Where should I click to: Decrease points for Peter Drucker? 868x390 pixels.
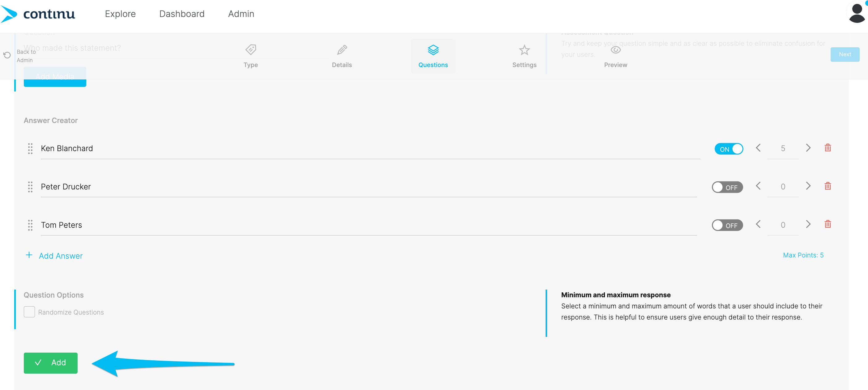pos(758,186)
